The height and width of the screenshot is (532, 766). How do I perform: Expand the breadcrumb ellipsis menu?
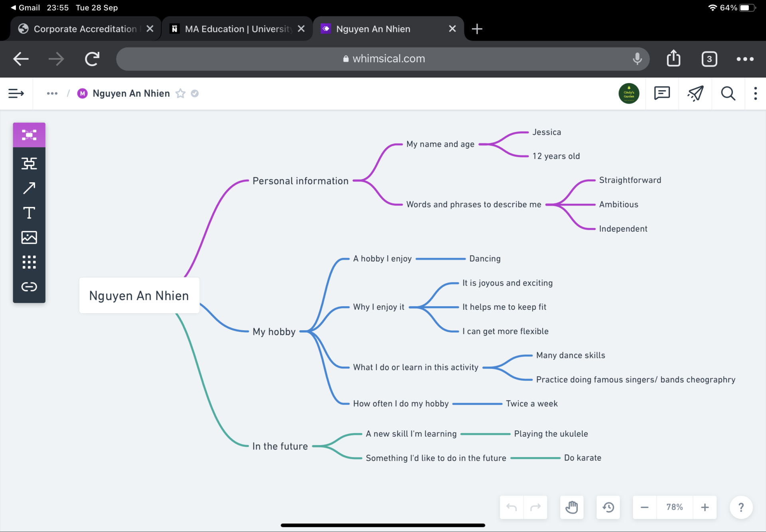pyautogui.click(x=52, y=93)
